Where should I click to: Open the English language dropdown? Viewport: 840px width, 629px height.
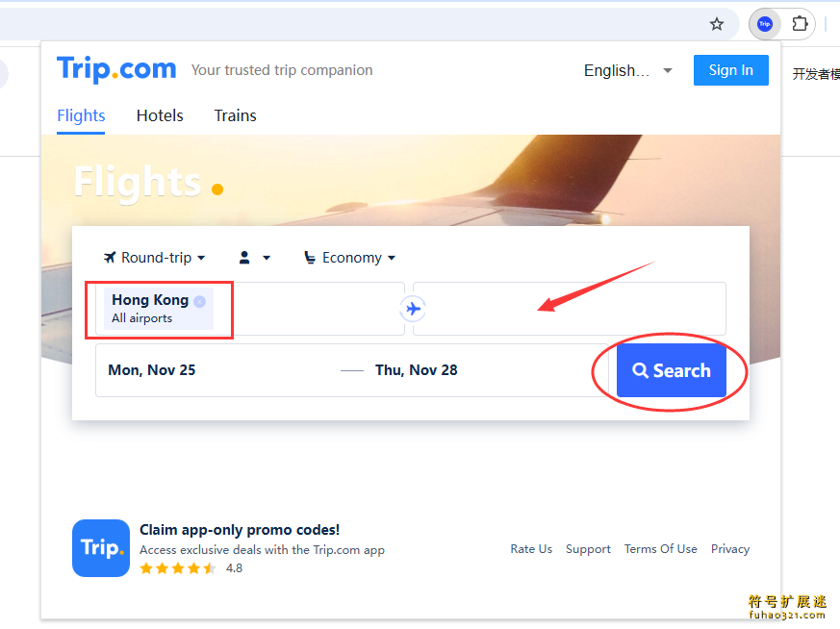(x=628, y=70)
